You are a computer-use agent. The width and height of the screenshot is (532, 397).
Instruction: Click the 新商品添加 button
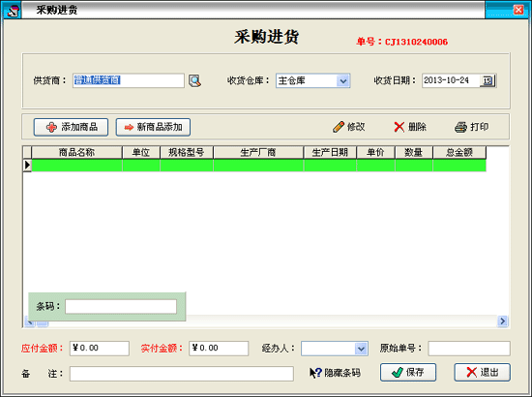click(x=153, y=127)
